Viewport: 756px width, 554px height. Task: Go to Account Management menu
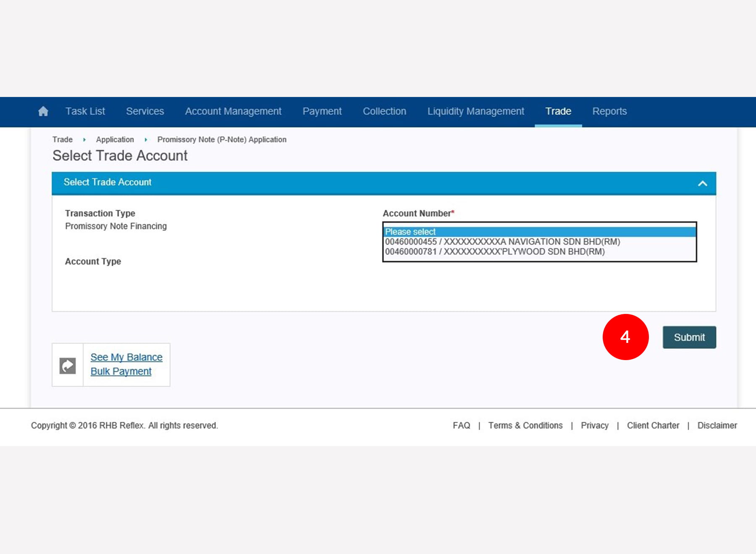tap(233, 111)
